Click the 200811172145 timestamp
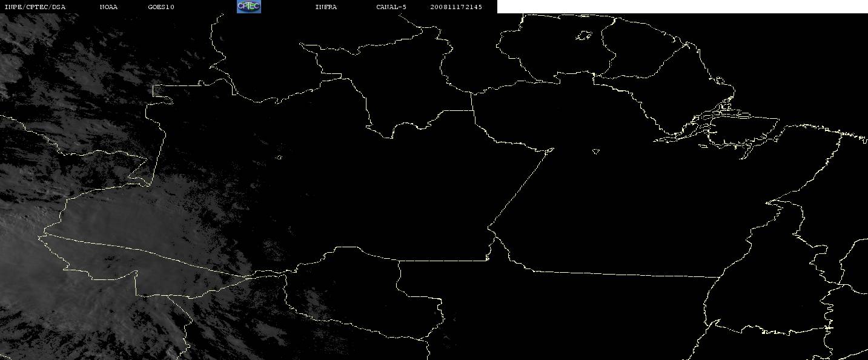Image resolution: width=868 pixels, height=360 pixels. coord(457,7)
